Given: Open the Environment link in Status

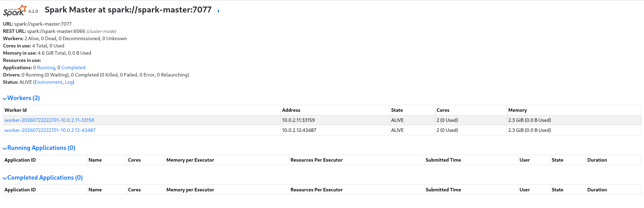Looking at the screenshot, I should click(x=49, y=82).
